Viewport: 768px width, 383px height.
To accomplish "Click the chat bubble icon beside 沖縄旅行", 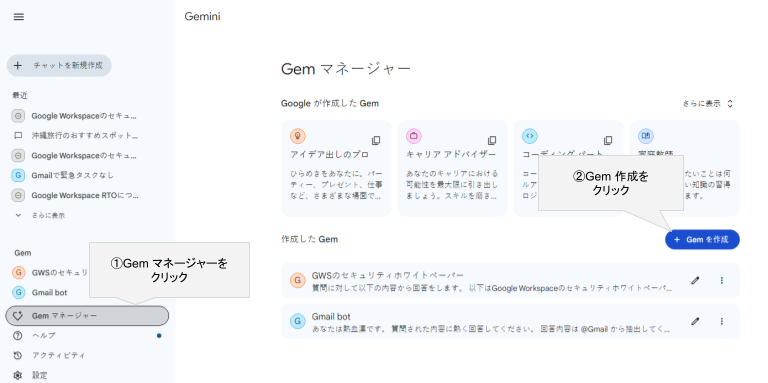I will pos(18,136).
